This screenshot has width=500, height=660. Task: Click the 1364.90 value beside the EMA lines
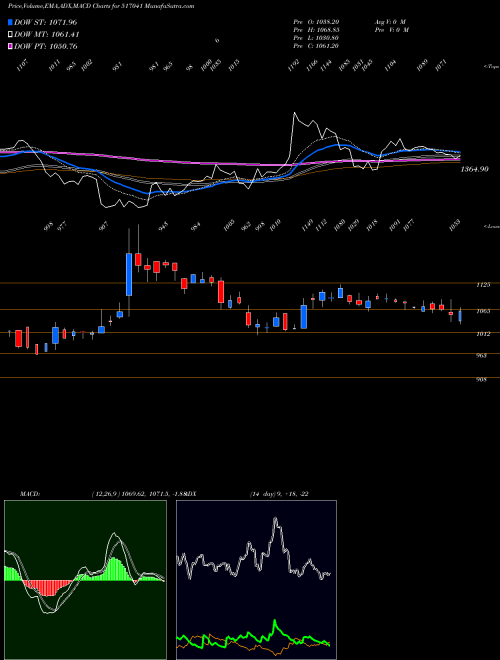click(x=474, y=169)
